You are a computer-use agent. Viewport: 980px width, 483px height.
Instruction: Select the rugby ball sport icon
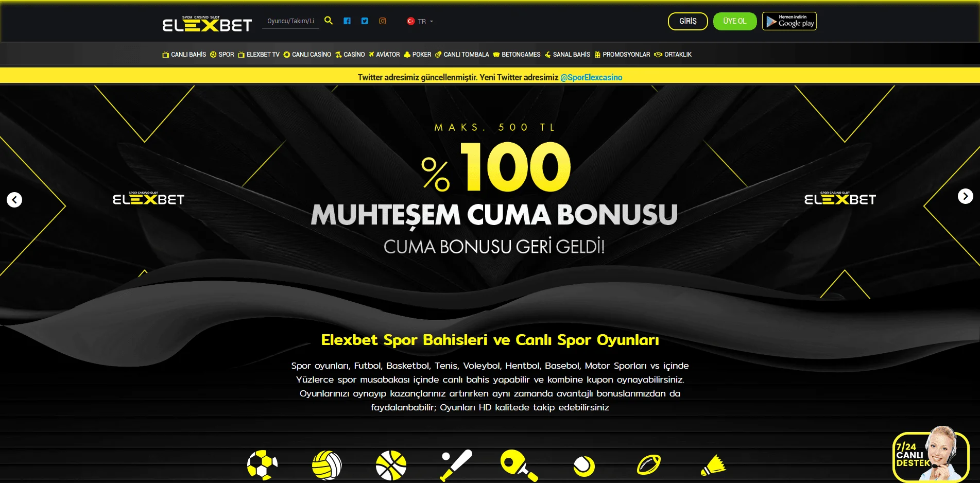click(649, 465)
